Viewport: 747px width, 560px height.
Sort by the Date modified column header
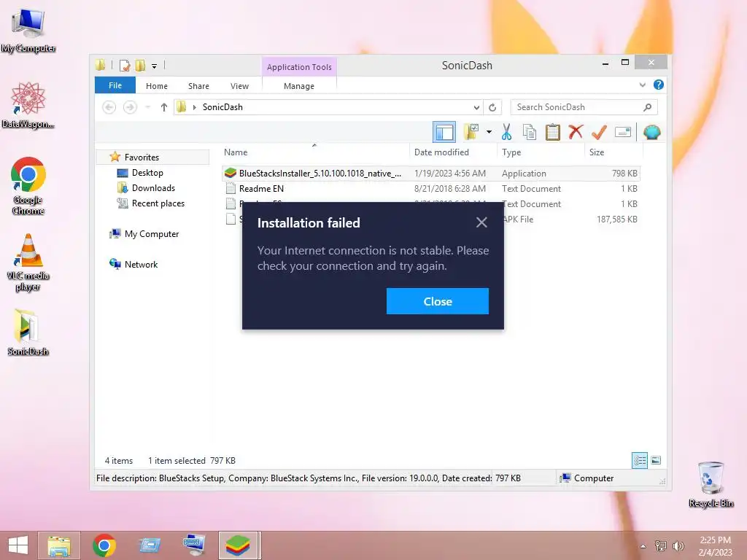(x=452, y=152)
